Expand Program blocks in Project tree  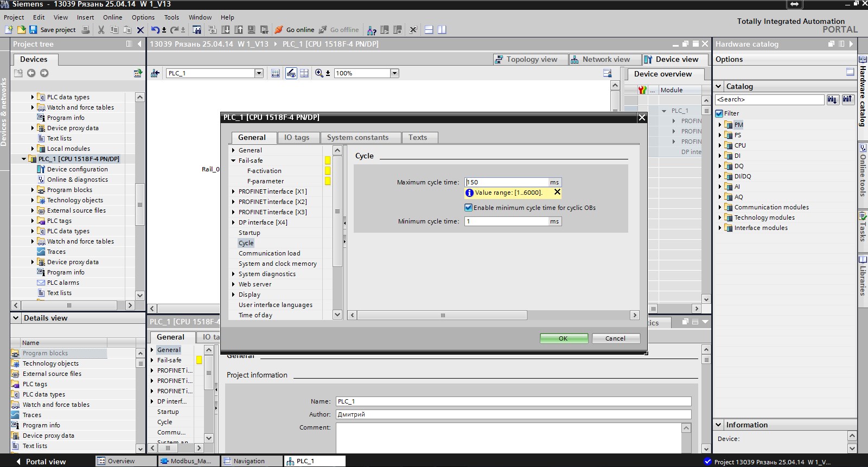click(33, 190)
